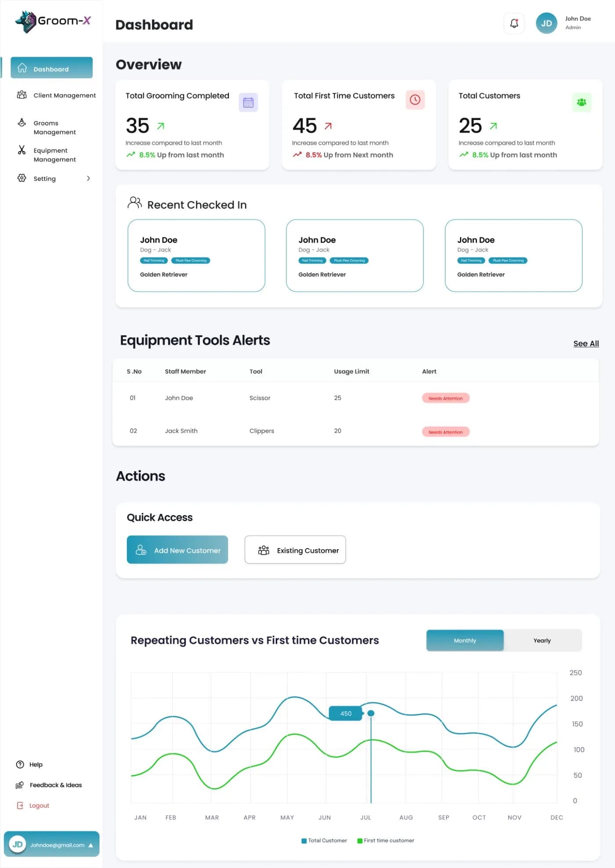Click Needs Attention badge for Clippers
Screen dimensions: 615x868
(x=445, y=432)
